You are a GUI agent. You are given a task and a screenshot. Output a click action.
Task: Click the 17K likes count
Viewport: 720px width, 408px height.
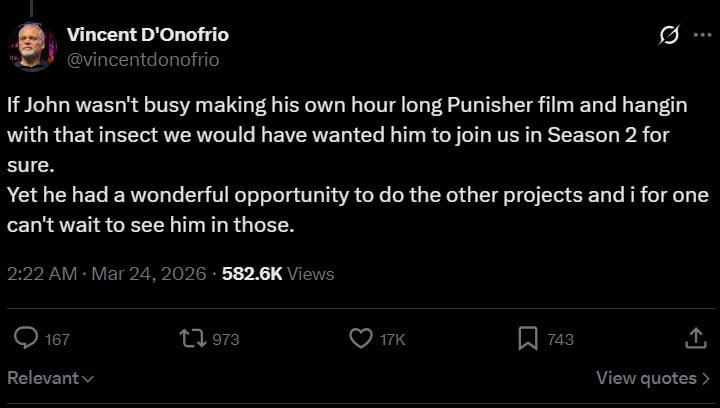[x=393, y=340]
